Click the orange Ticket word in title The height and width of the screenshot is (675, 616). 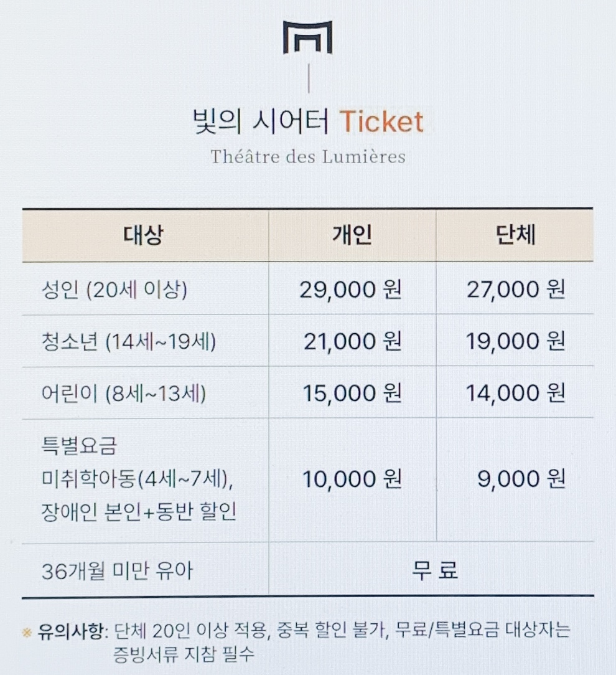pyautogui.click(x=381, y=121)
